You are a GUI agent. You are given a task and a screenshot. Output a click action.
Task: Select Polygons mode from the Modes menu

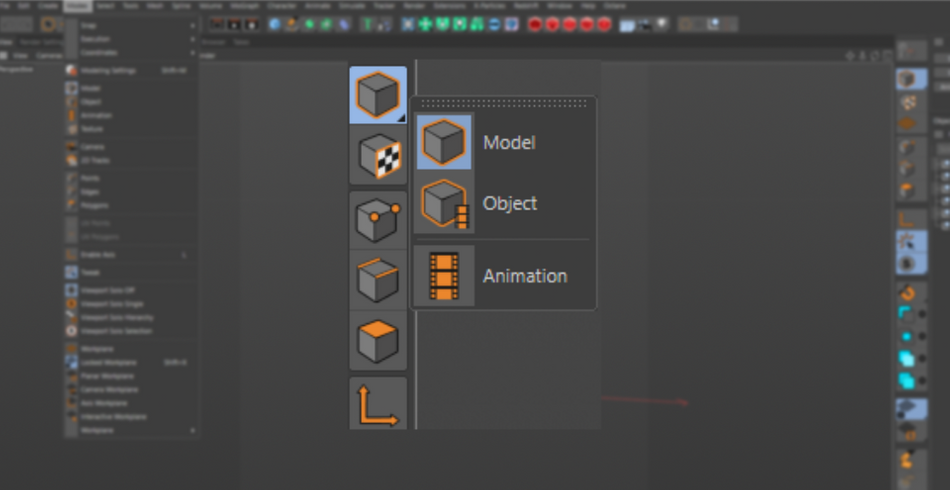[x=131, y=205]
